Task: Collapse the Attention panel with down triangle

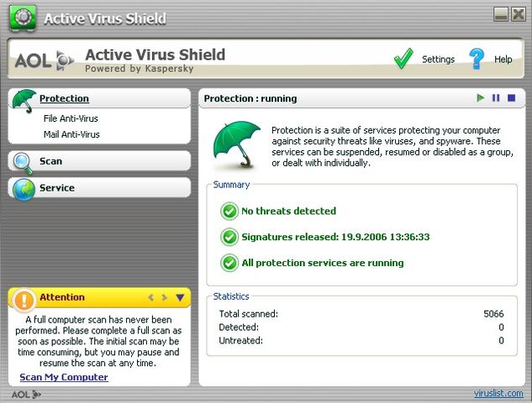Action: click(180, 297)
